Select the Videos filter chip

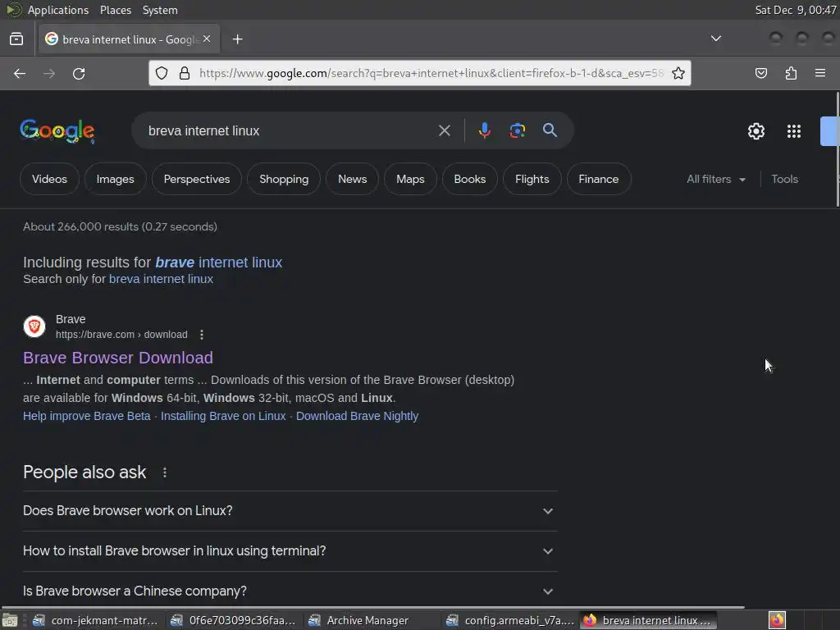click(49, 180)
